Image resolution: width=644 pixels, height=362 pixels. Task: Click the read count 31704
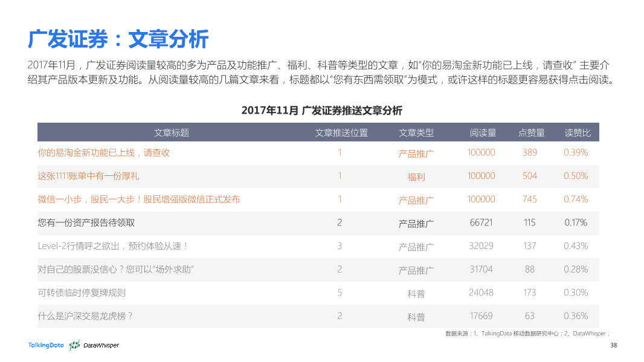pos(481,270)
